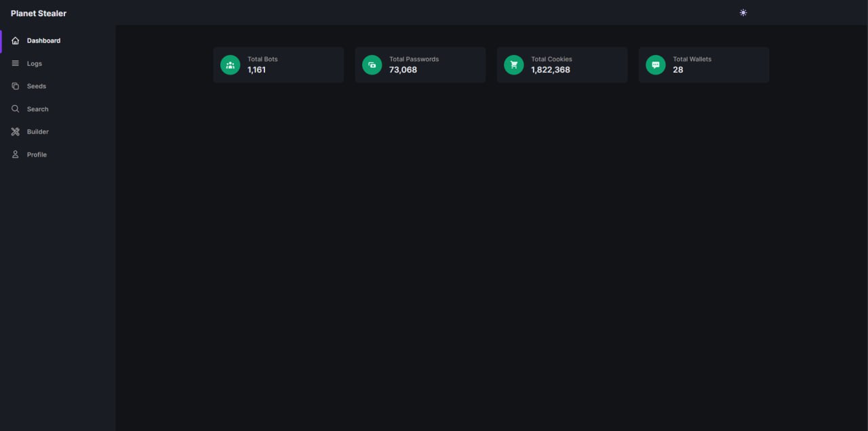
Task: Click the magnifying glass icon in sidebar
Action: 16,109
